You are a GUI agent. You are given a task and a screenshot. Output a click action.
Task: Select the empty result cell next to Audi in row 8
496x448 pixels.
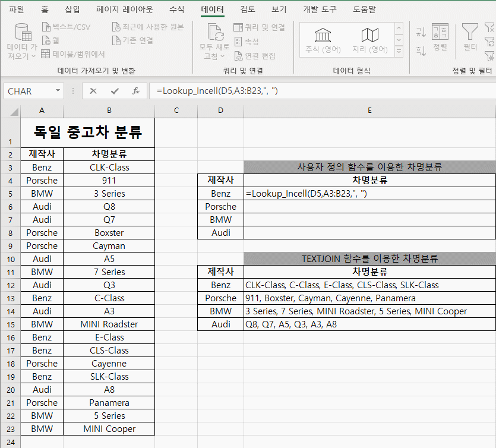[370, 232]
